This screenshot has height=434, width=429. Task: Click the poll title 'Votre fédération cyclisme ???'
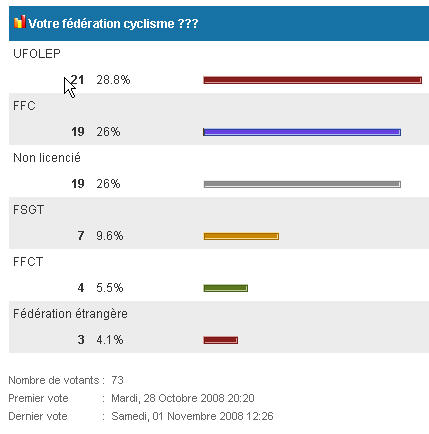tap(113, 24)
